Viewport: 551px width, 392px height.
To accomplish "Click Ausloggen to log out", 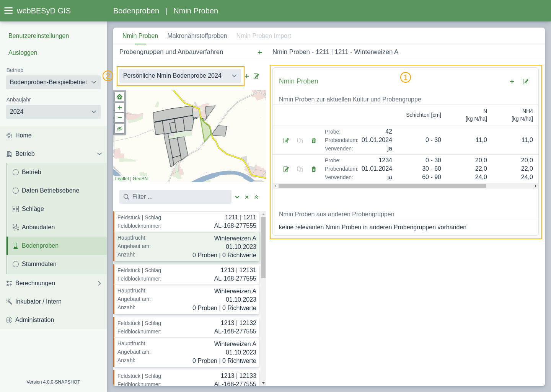I will tap(23, 53).
